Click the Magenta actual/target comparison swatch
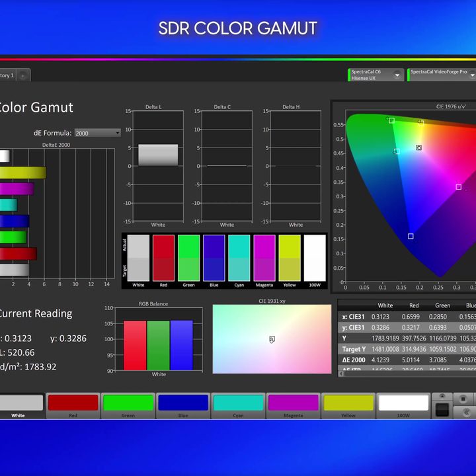Image resolution: width=476 pixels, height=476 pixels. (x=264, y=258)
